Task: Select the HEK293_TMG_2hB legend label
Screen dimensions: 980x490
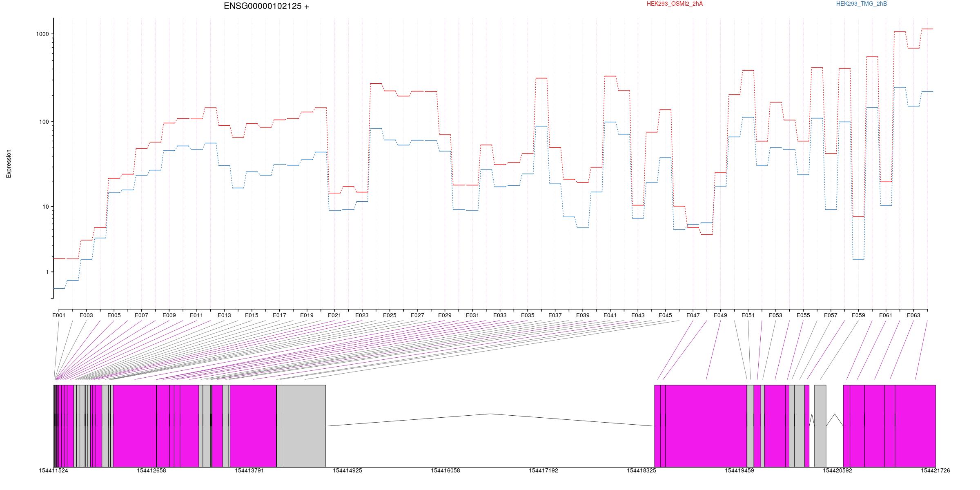Action: (862, 4)
